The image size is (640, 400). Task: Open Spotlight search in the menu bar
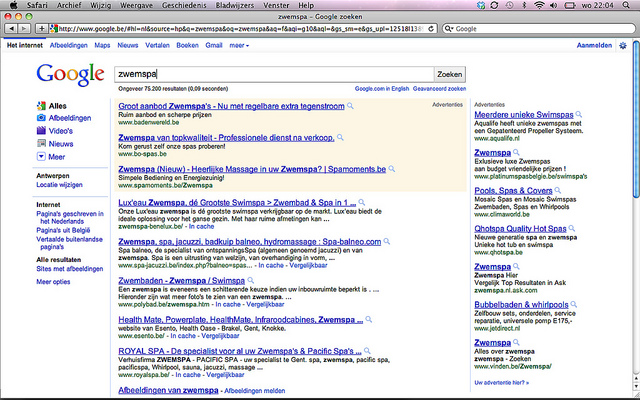pos(626,5)
